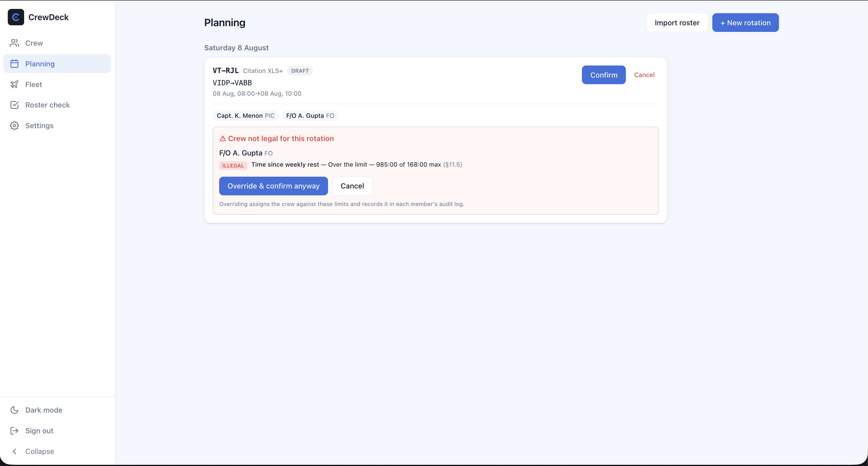
Task: Confirm the VT-RJL rotation
Action: (603, 75)
